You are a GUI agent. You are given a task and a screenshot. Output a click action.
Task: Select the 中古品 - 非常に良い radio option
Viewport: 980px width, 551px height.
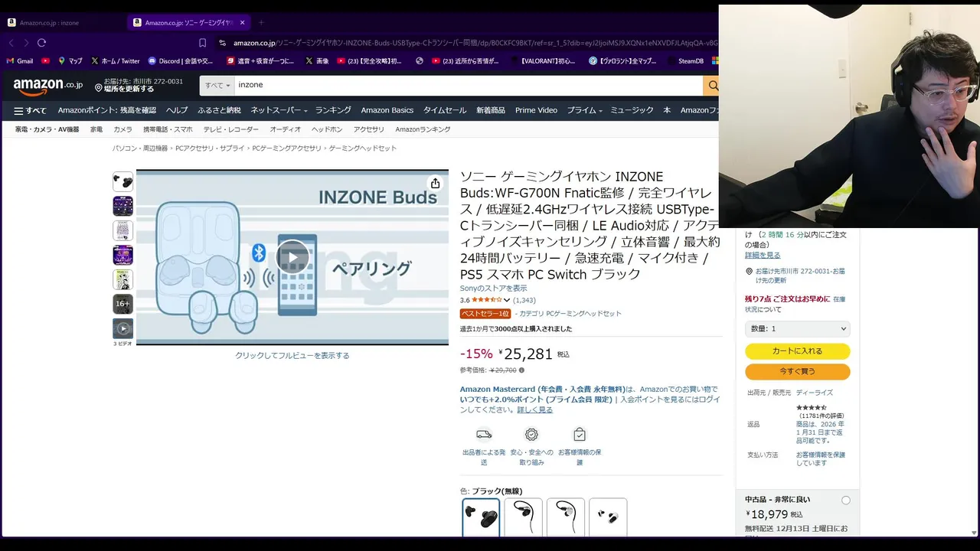(845, 500)
